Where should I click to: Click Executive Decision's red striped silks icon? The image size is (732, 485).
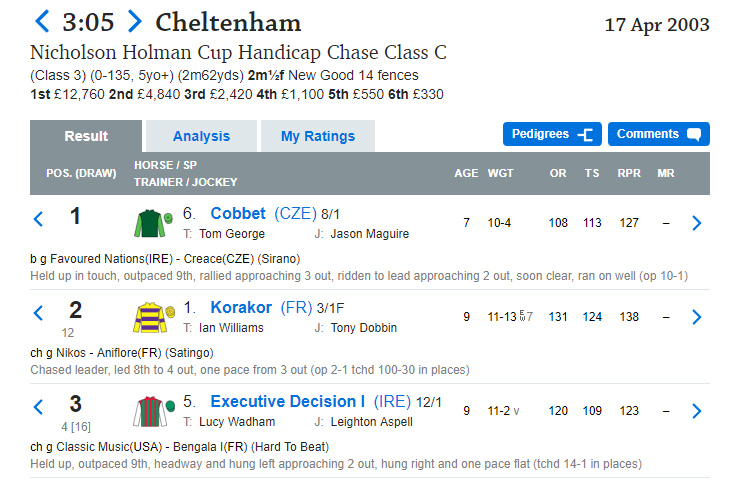pos(154,412)
